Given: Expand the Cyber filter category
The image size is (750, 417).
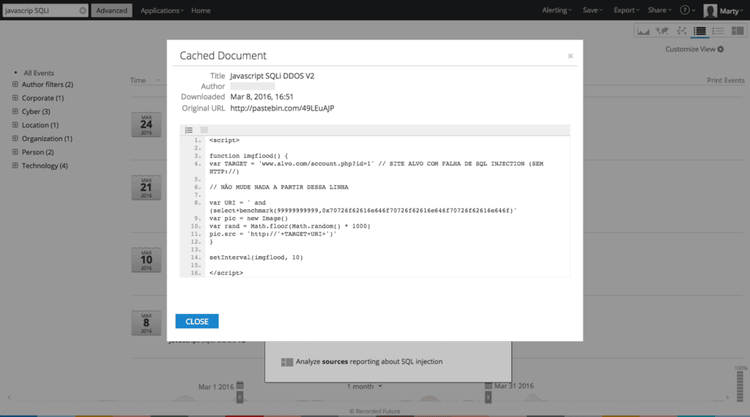Looking at the screenshot, I should 15,112.
